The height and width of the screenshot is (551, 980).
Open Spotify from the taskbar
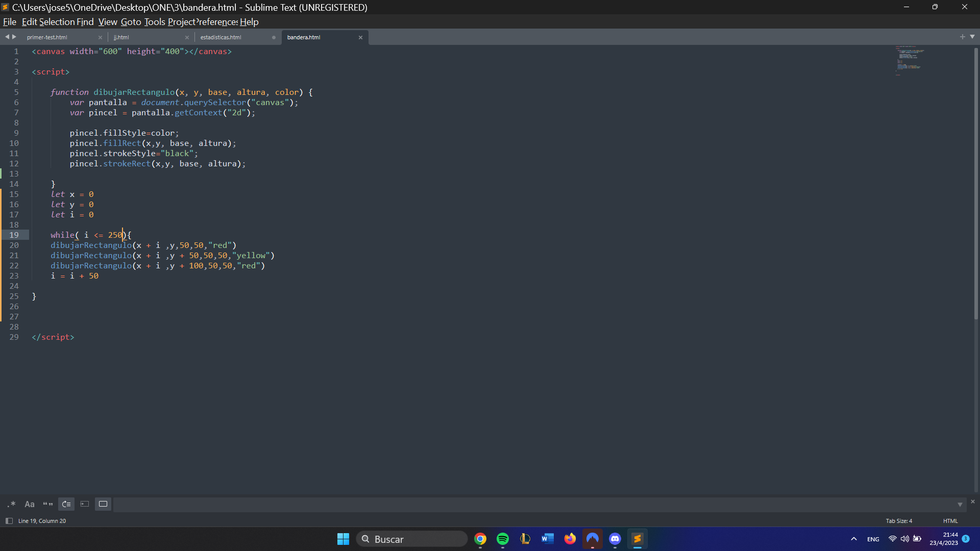[x=503, y=539]
